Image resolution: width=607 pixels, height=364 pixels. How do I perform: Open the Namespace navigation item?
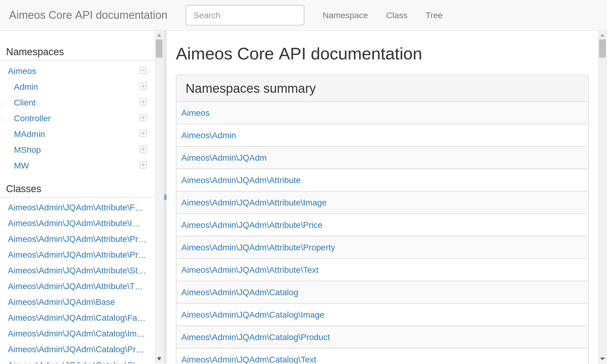[x=345, y=15]
